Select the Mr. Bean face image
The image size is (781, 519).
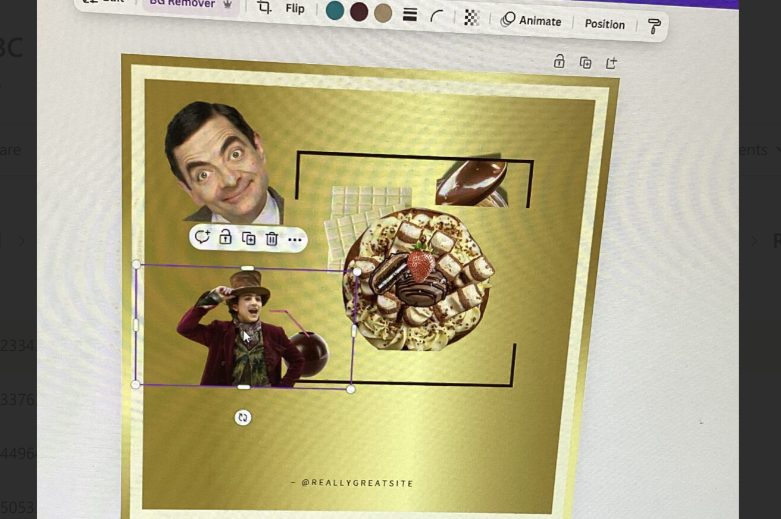223,162
